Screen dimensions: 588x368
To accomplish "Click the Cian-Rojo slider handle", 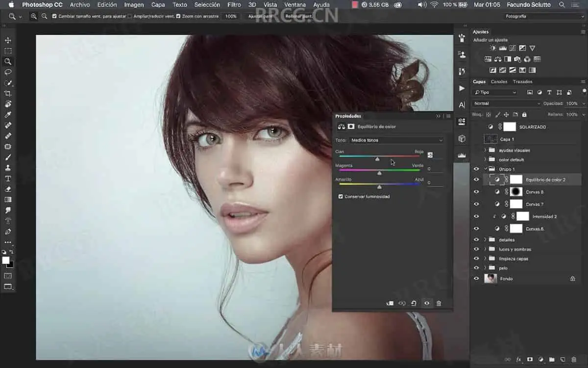I will tap(377, 158).
